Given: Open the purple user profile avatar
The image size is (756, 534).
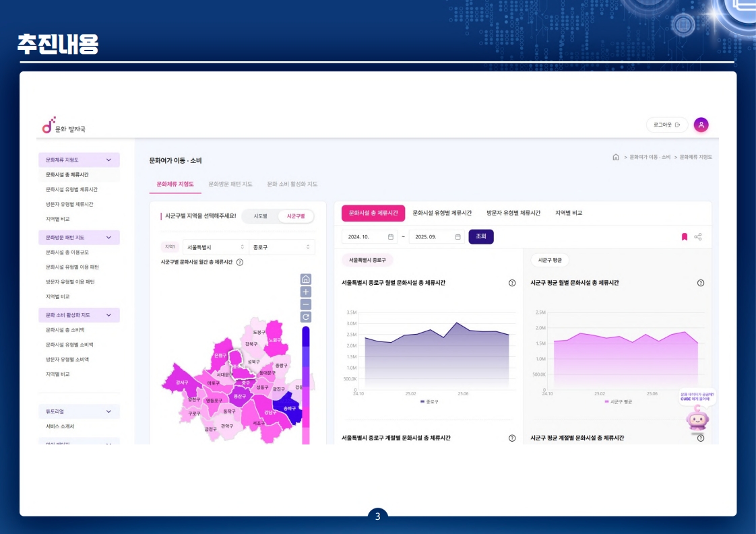Looking at the screenshot, I should coord(701,125).
